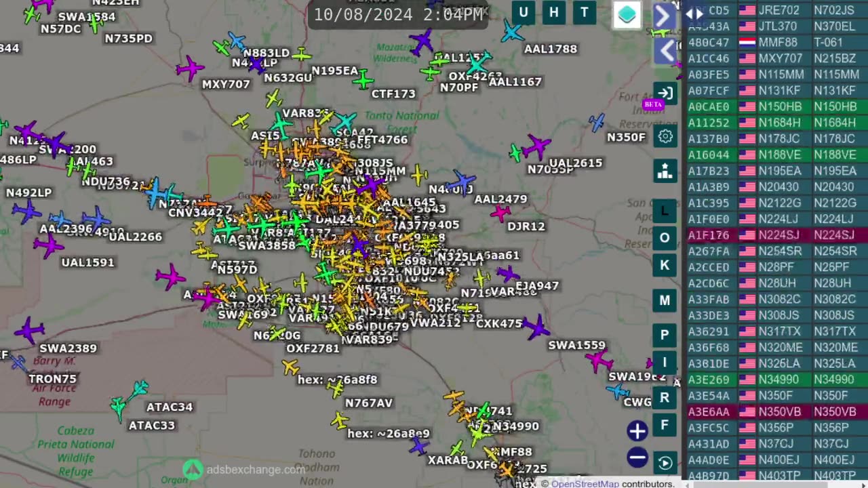Toggle the I isolate button

[x=665, y=363]
